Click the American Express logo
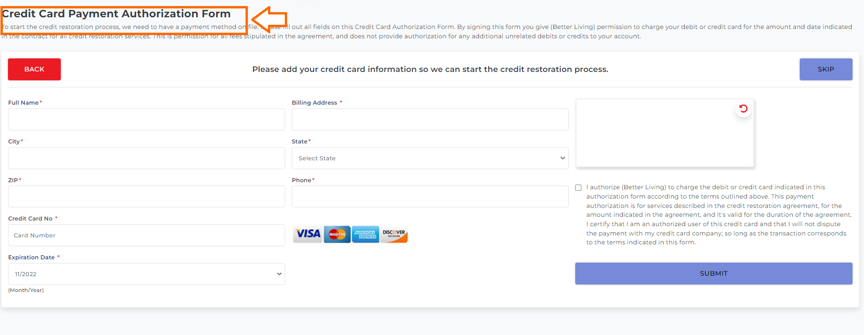 tap(365, 234)
